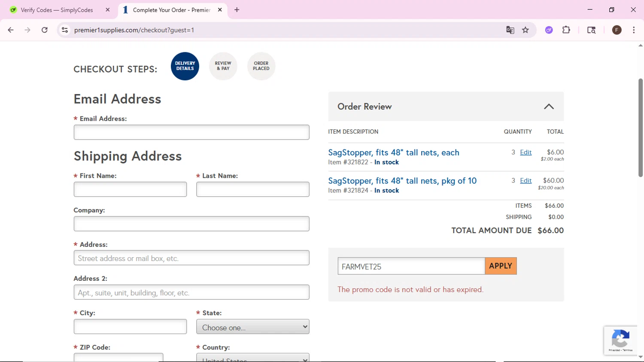Click the CHECKOUT STEPS label
Viewport: 644px width, 362px height.
point(115,69)
